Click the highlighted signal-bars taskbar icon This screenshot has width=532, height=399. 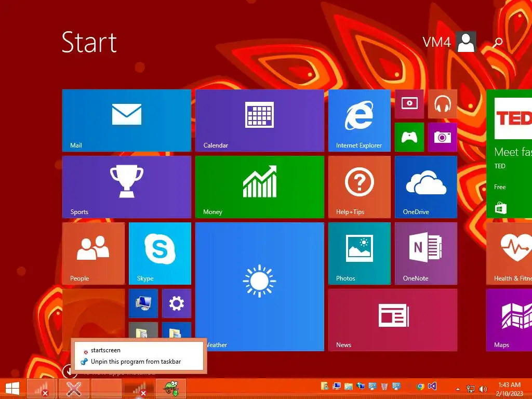(139, 389)
